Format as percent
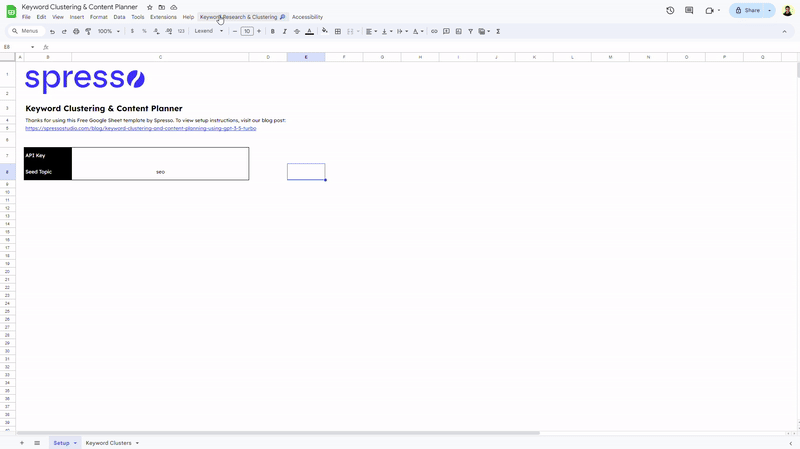Screen dimensions: 800x449 coord(144,32)
